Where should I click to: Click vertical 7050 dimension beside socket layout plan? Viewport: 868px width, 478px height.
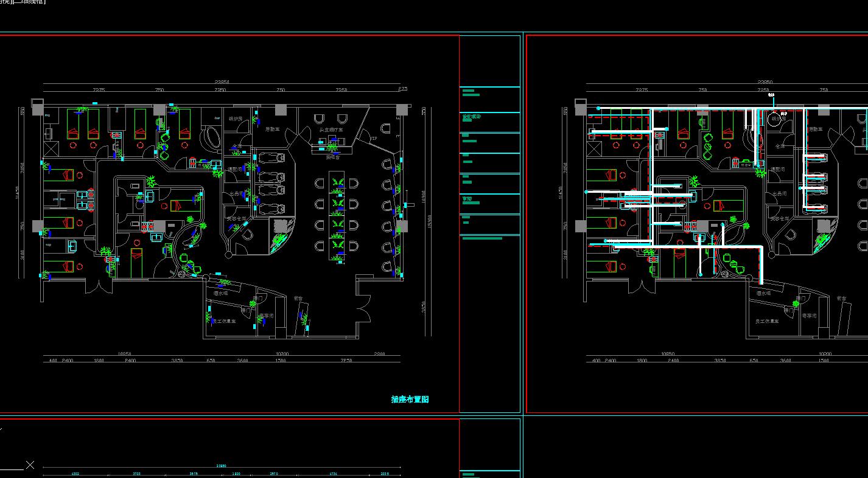click(23, 168)
